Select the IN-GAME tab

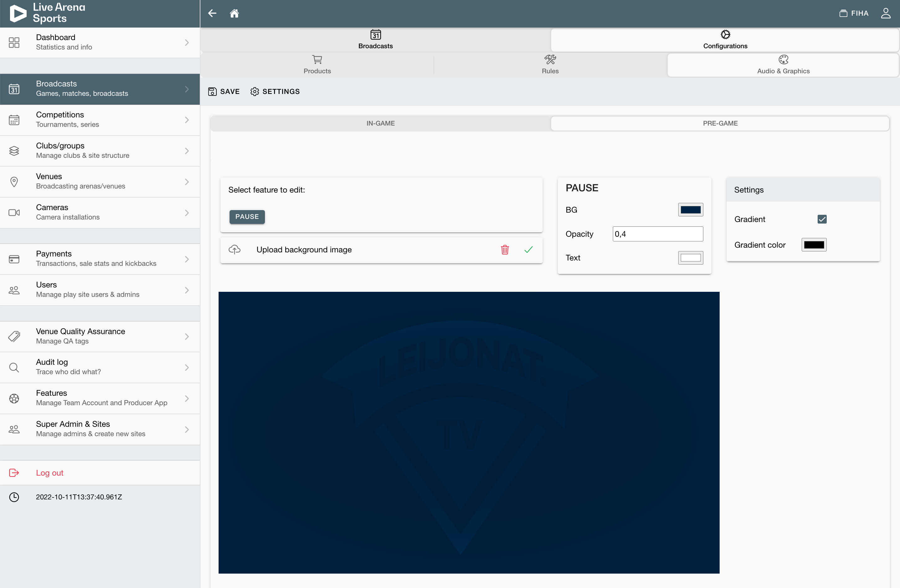click(x=380, y=123)
